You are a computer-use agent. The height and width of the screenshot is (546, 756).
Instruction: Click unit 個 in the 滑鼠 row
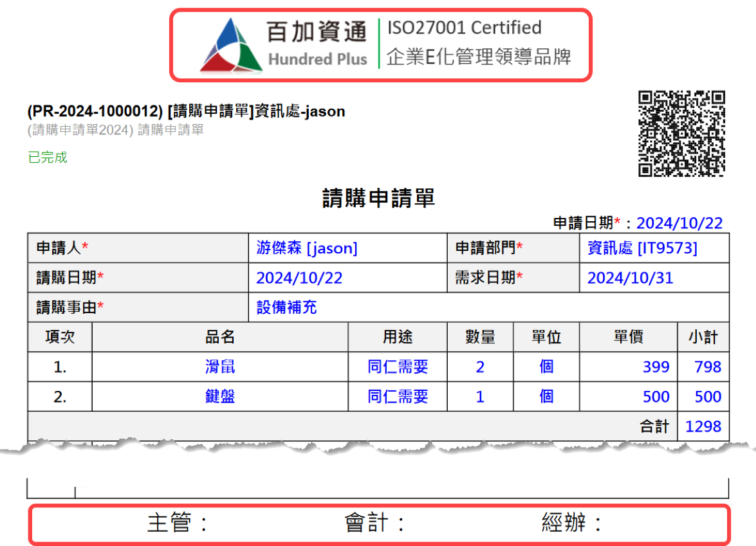pos(546,367)
